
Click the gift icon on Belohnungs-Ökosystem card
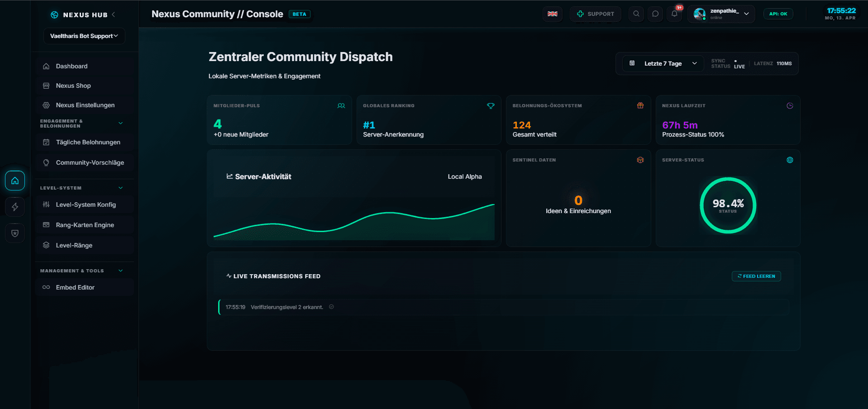click(640, 106)
